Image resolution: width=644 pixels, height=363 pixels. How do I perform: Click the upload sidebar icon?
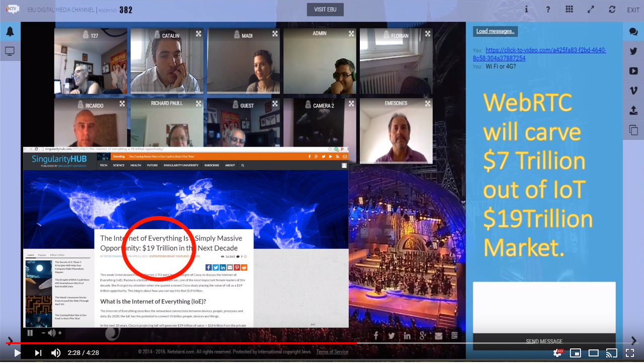click(x=633, y=110)
